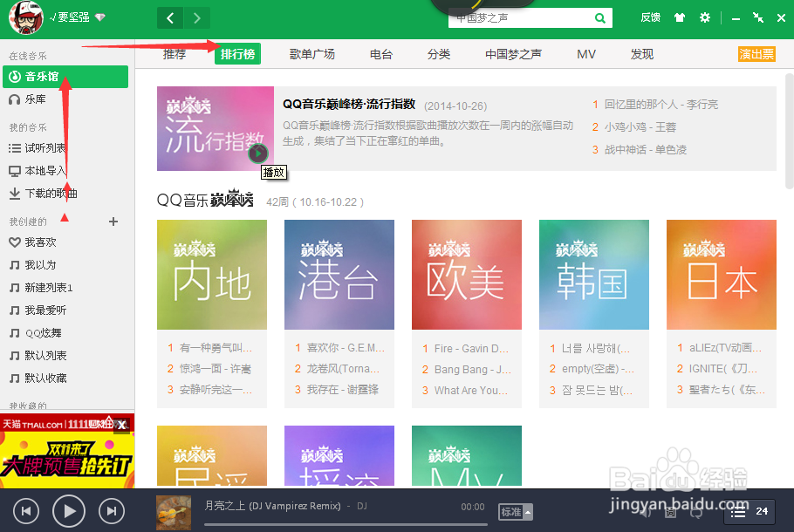Click the plus icon to create playlist
Image resolution: width=794 pixels, height=532 pixels.
(113, 222)
